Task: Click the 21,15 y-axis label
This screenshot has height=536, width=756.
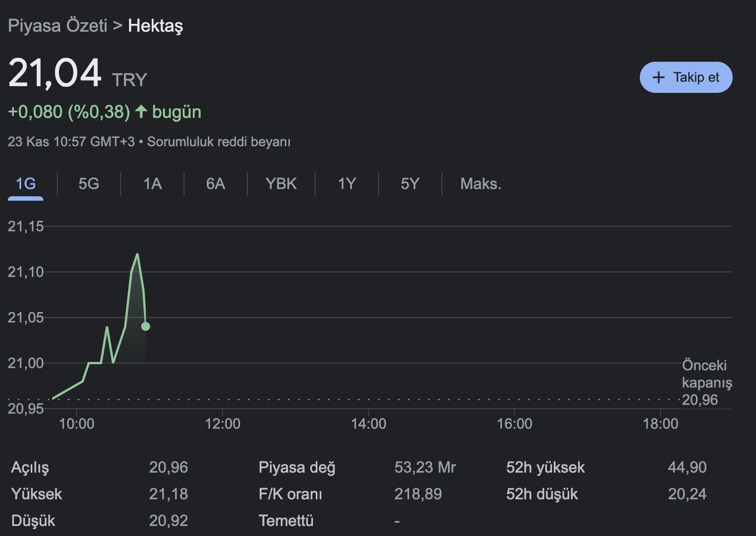Action: pyautogui.click(x=26, y=226)
